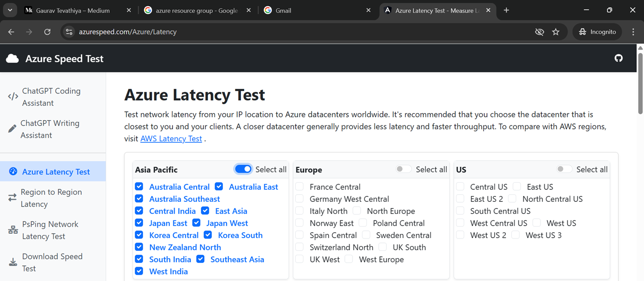
Task: Click the site information icon in address bar
Action: 69,32
